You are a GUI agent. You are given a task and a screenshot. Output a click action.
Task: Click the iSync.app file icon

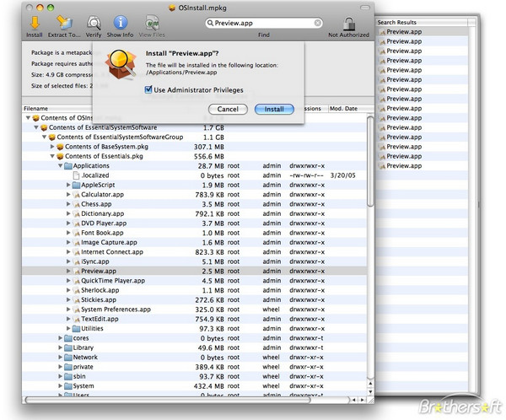tap(76, 261)
